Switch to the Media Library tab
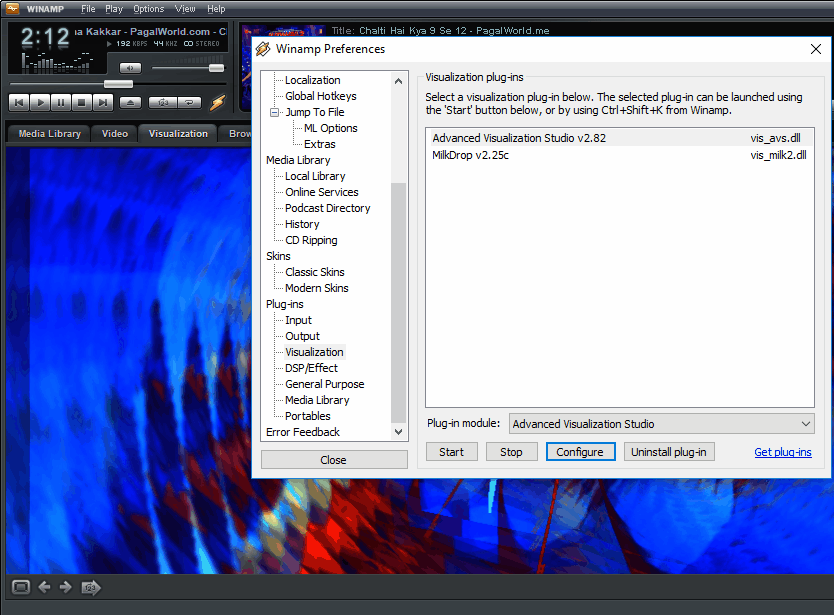The image size is (834, 615). [49, 134]
